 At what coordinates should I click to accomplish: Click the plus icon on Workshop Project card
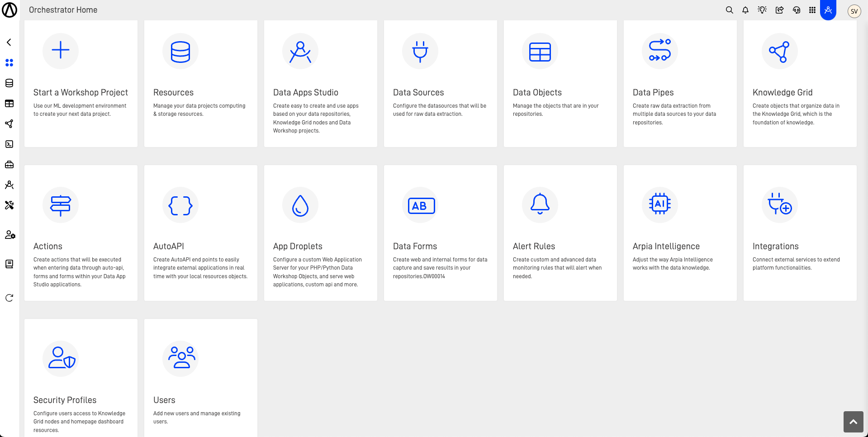[61, 51]
